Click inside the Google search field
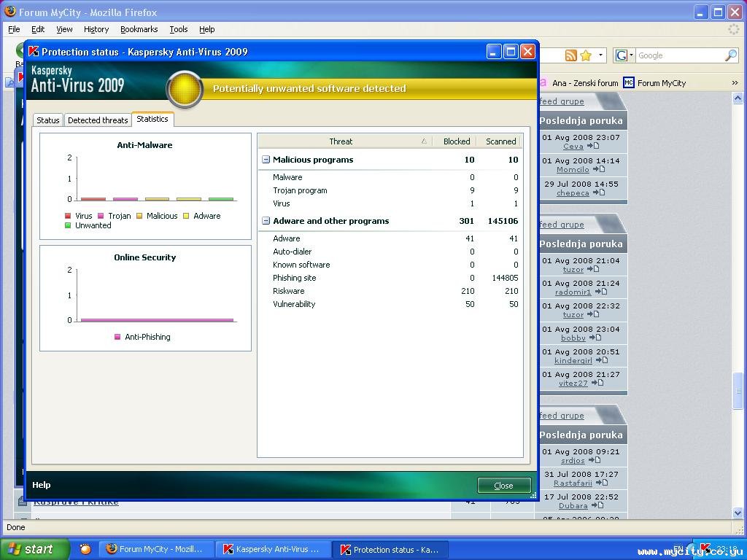 point(678,55)
